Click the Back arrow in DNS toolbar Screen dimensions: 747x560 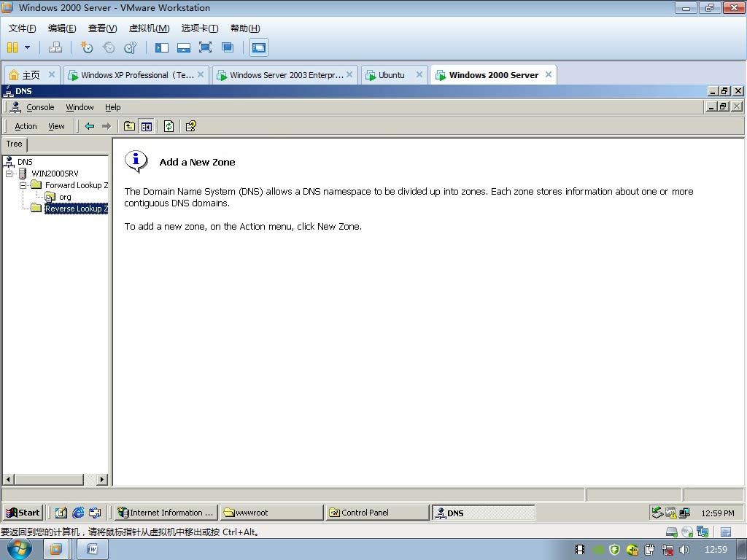click(90, 126)
